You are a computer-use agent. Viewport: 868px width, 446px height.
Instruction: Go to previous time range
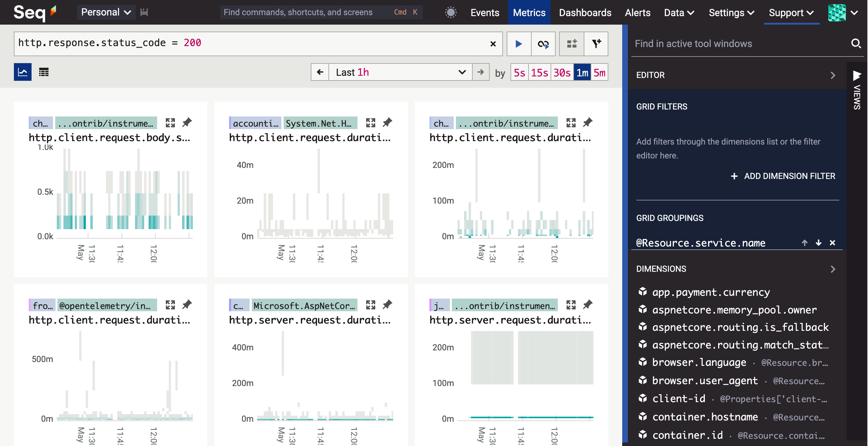(x=320, y=72)
